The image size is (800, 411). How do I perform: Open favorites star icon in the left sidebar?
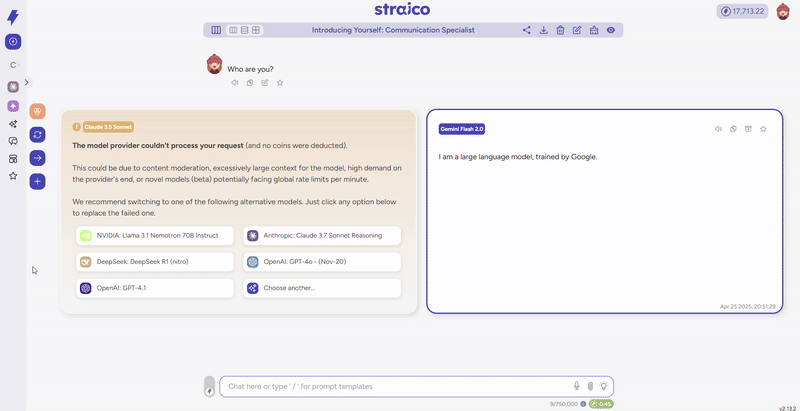point(13,176)
